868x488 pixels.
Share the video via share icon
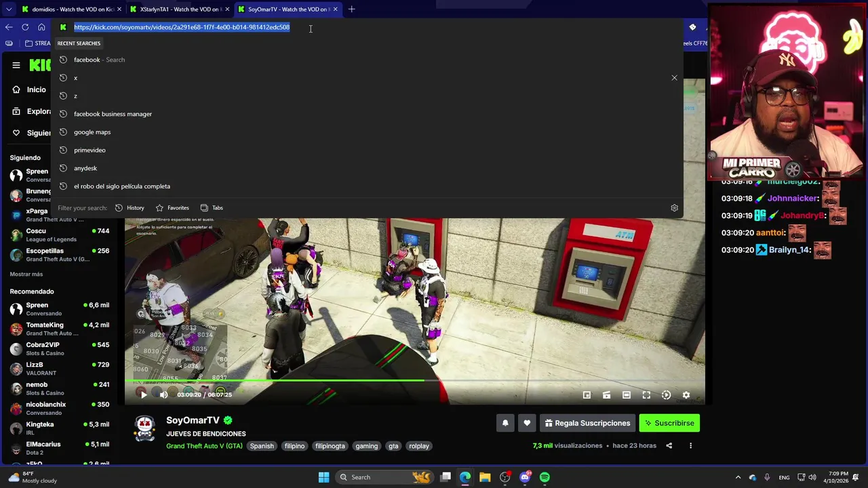[x=669, y=446]
